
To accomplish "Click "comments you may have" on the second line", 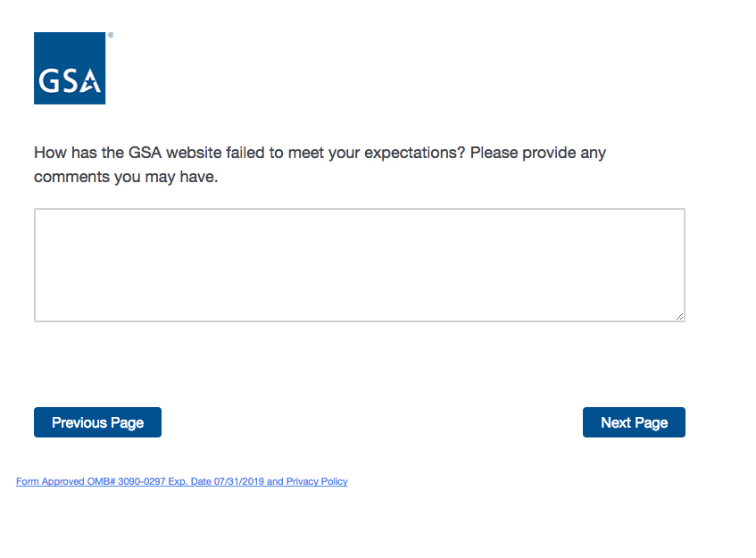I will pyautogui.click(x=126, y=177).
